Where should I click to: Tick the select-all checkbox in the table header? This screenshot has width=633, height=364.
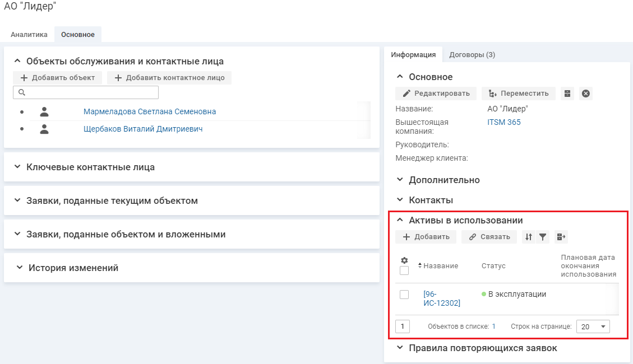click(404, 270)
